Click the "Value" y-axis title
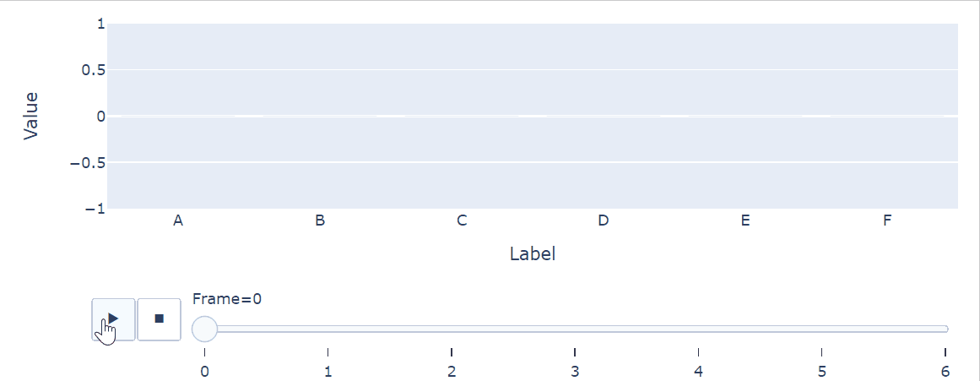980x381 pixels. (x=31, y=116)
